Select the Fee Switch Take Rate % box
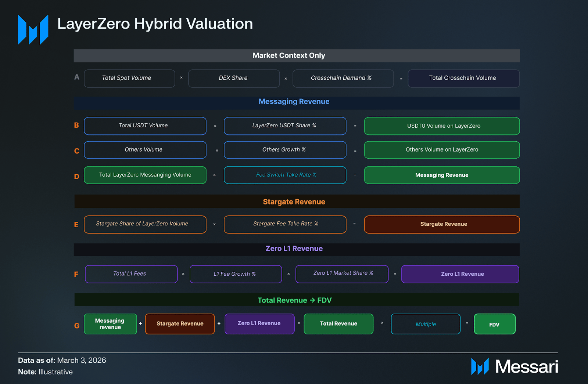Screen dimensions: 588x384 [x=285, y=175]
